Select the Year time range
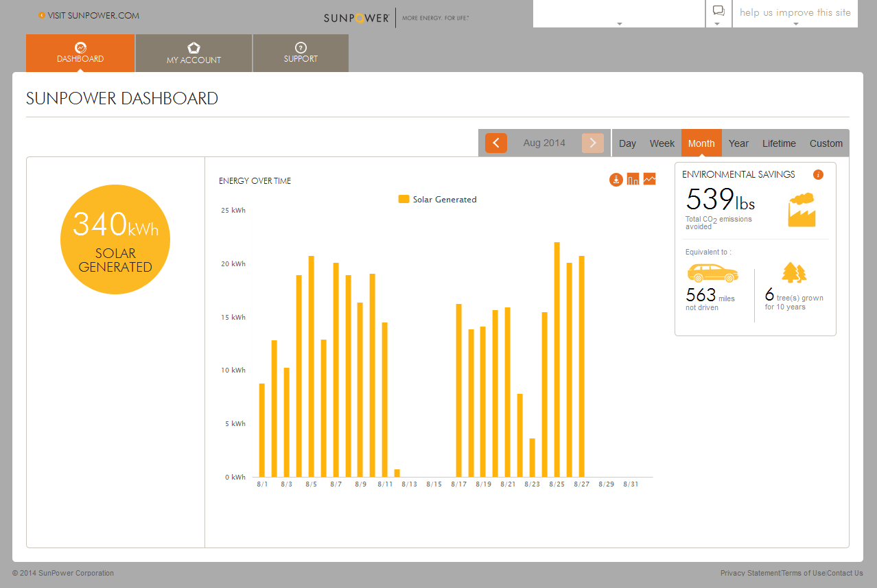877x588 pixels. tap(738, 143)
